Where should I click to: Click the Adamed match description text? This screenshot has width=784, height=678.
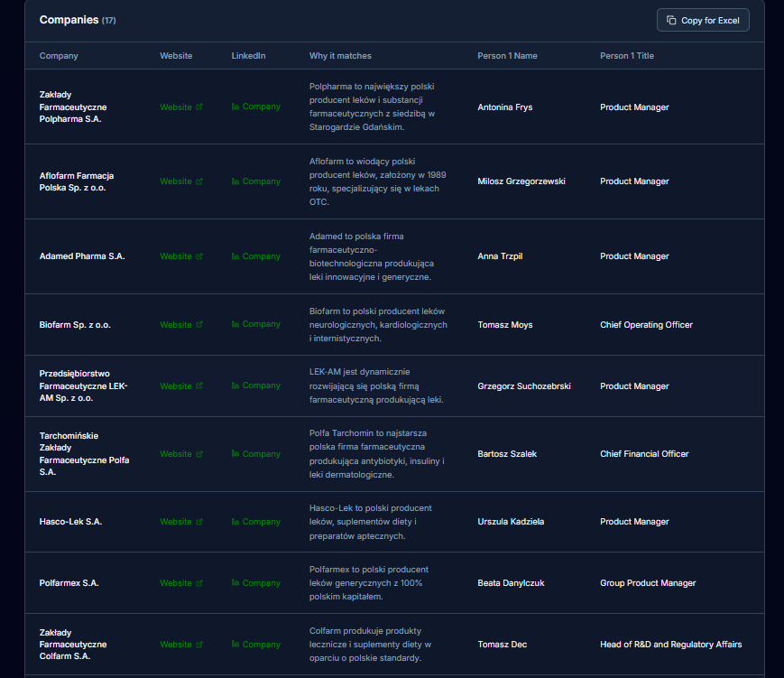[x=372, y=256]
